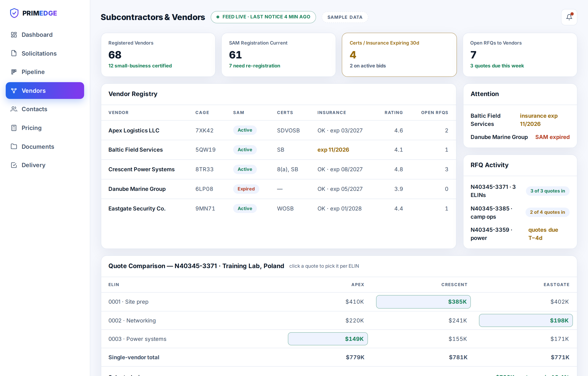Pick Eastgate $171K Power systems quote
The width and height of the screenshot is (588, 376).
click(559, 339)
